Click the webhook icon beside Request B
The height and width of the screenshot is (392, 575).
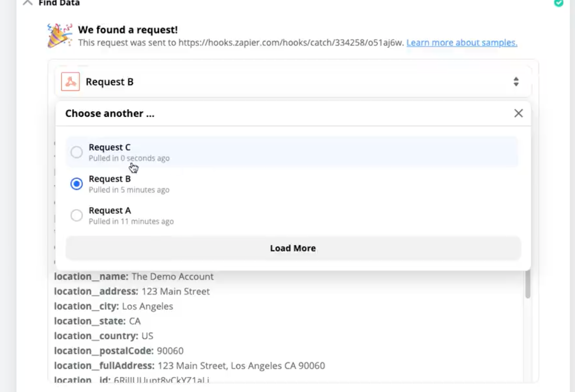(70, 82)
